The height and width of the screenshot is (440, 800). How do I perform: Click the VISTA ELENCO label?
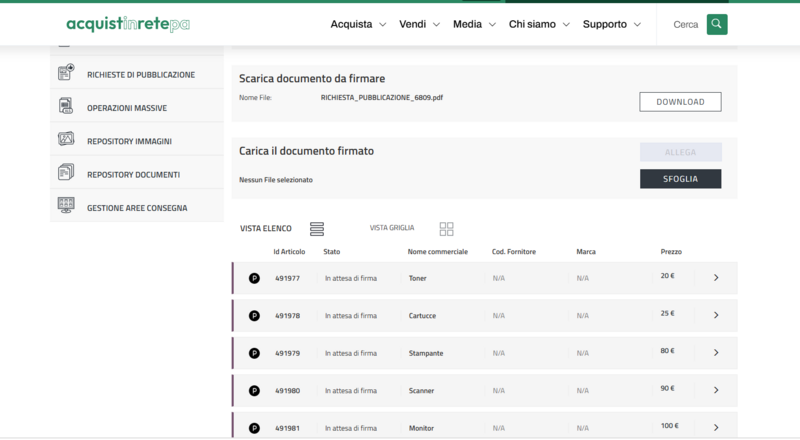266,229
